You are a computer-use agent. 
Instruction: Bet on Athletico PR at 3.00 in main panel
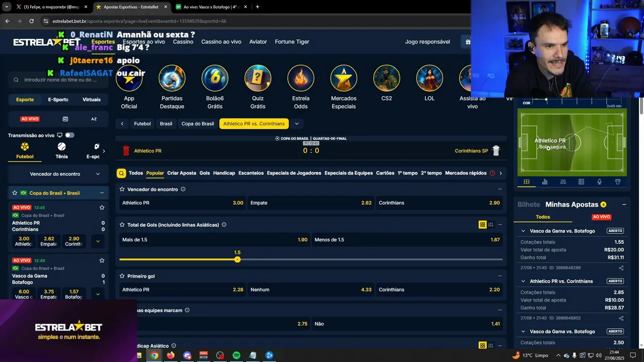(183, 203)
